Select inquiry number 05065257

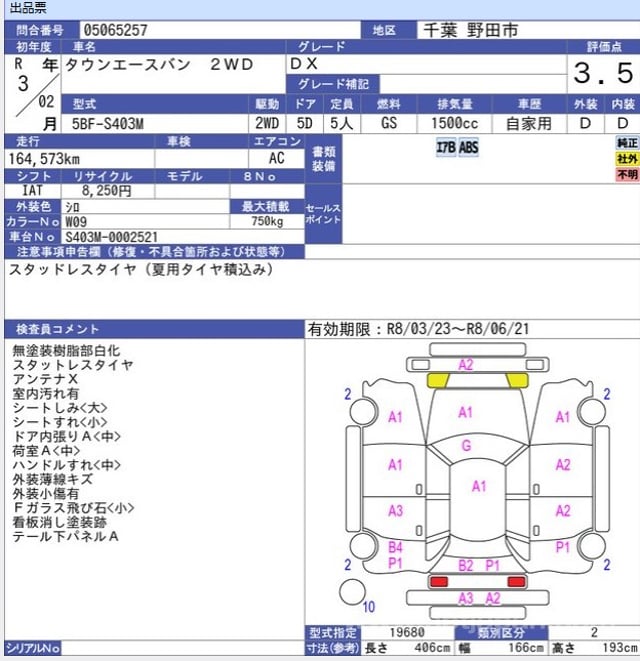(116, 30)
